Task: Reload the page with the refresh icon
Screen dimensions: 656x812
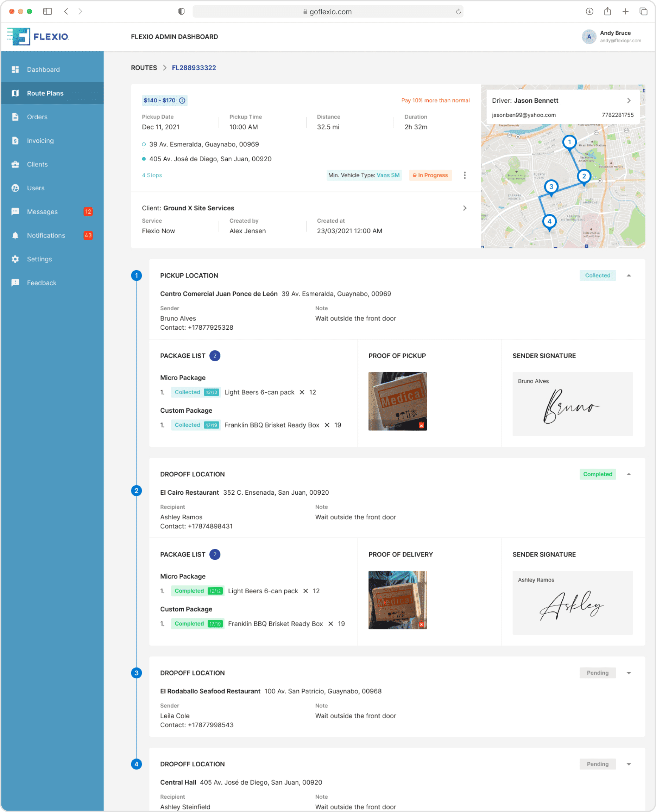Action: (458, 12)
